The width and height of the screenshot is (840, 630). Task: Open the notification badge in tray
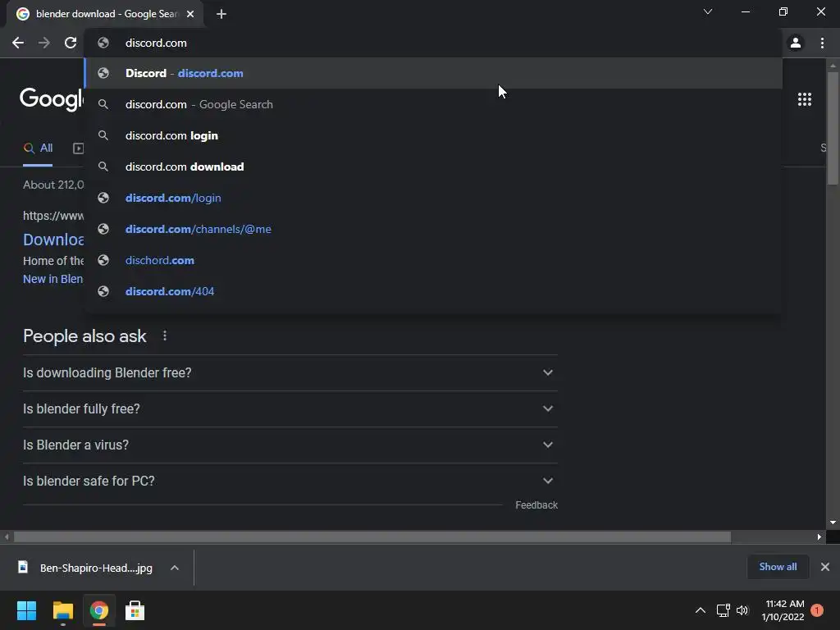click(x=817, y=610)
